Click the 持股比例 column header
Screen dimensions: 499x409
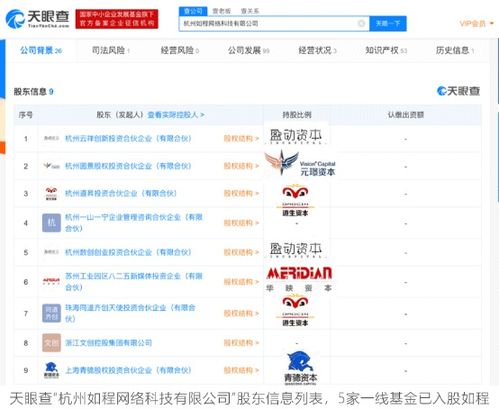297,115
